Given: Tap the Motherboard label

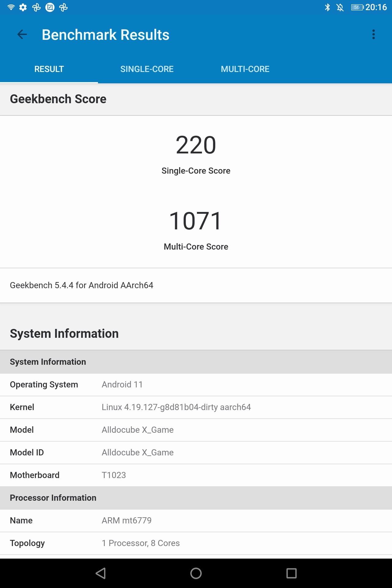Looking at the screenshot, I should point(35,475).
